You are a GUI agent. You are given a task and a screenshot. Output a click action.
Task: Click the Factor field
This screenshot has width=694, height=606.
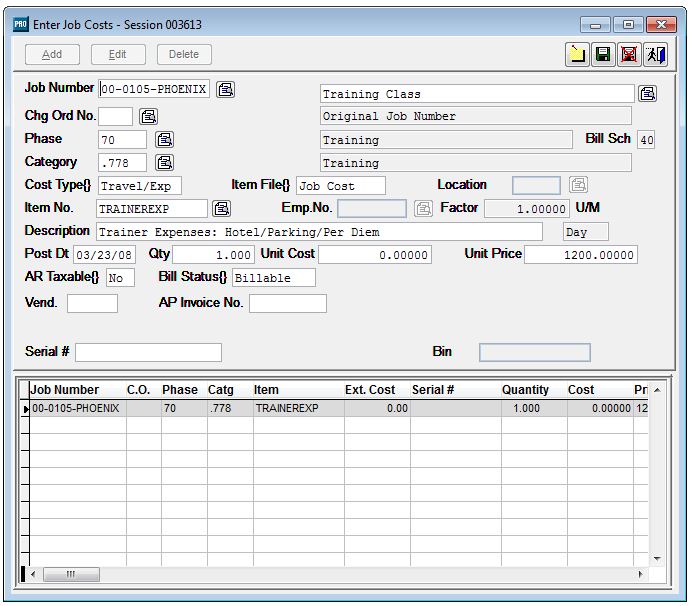[x=527, y=208]
